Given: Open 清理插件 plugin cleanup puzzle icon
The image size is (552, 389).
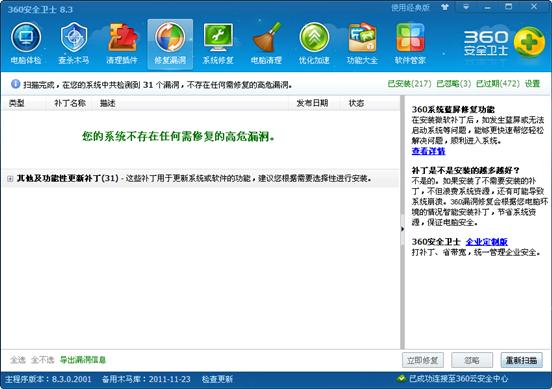Looking at the screenshot, I should click(x=122, y=43).
